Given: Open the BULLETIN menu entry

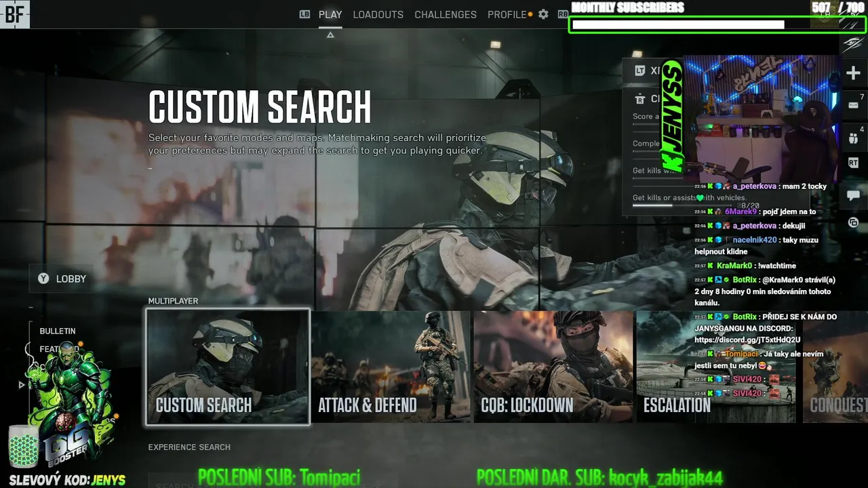Looking at the screenshot, I should click(x=58, y=331).
